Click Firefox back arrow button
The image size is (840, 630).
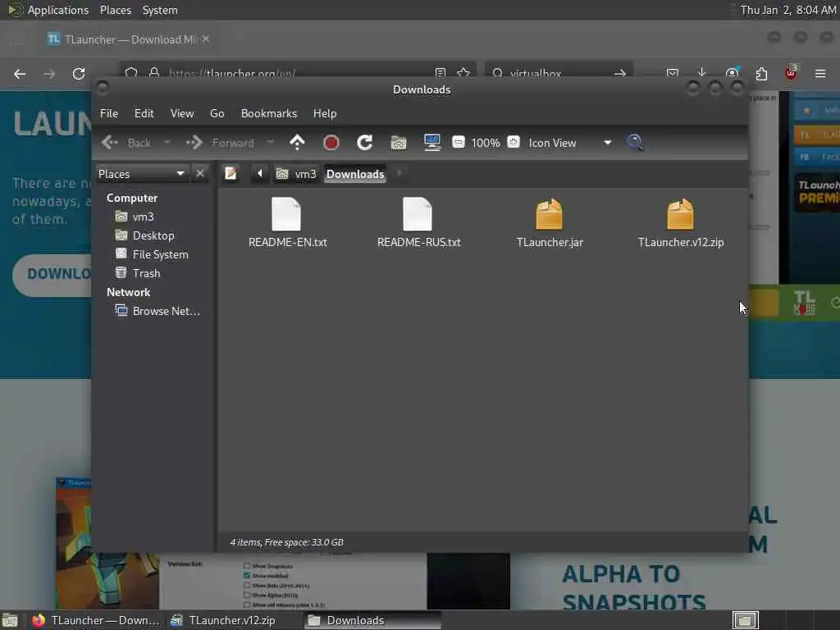[x=20, y=74]
